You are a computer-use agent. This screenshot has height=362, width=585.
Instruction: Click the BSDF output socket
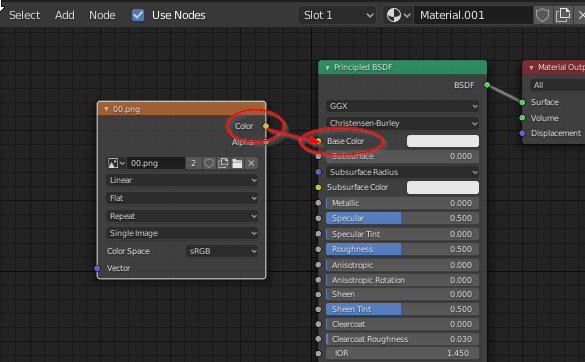487,85
